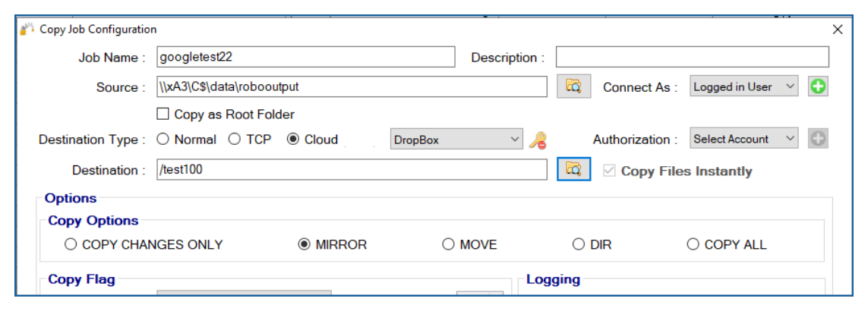Screen dimensions: 868x311
Task: Click the Logging section heading
Action: (x=553, y=279)
